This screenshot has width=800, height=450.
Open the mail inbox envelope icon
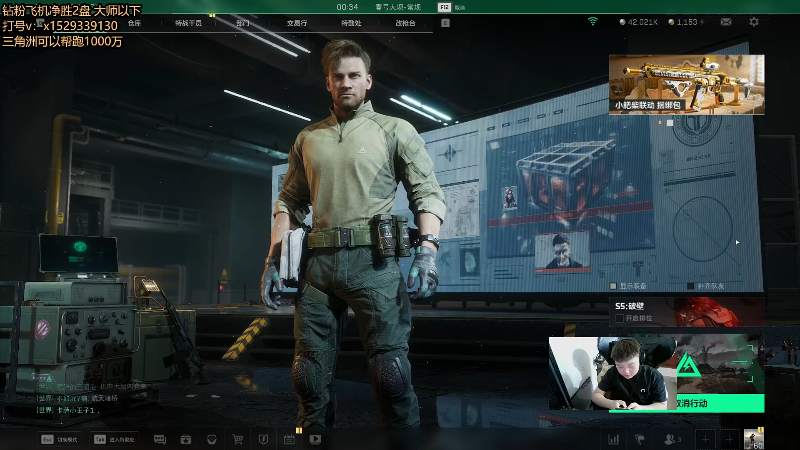[726, 22]
